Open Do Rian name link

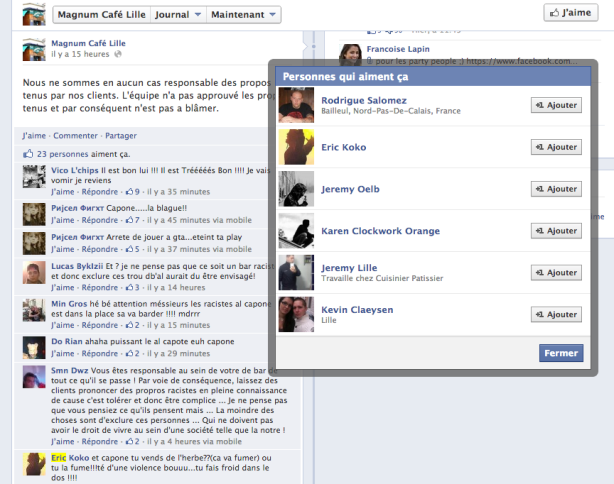tap(67, 341)
